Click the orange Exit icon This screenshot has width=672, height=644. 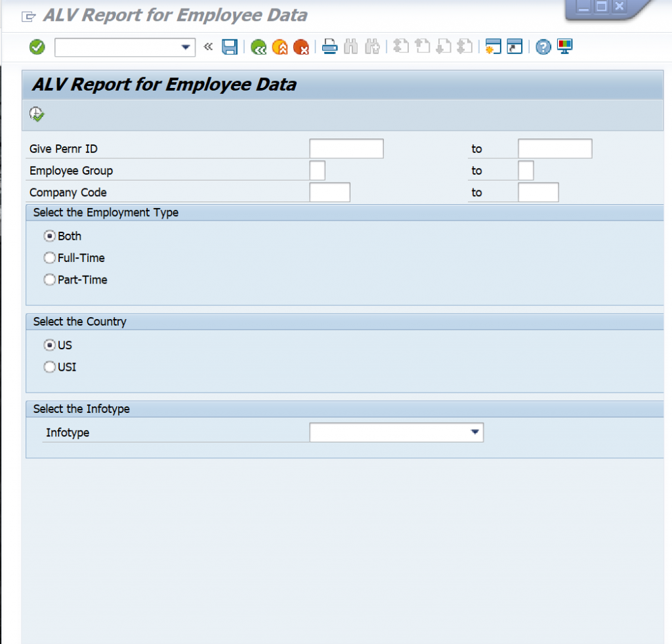(x=280, y=47)
